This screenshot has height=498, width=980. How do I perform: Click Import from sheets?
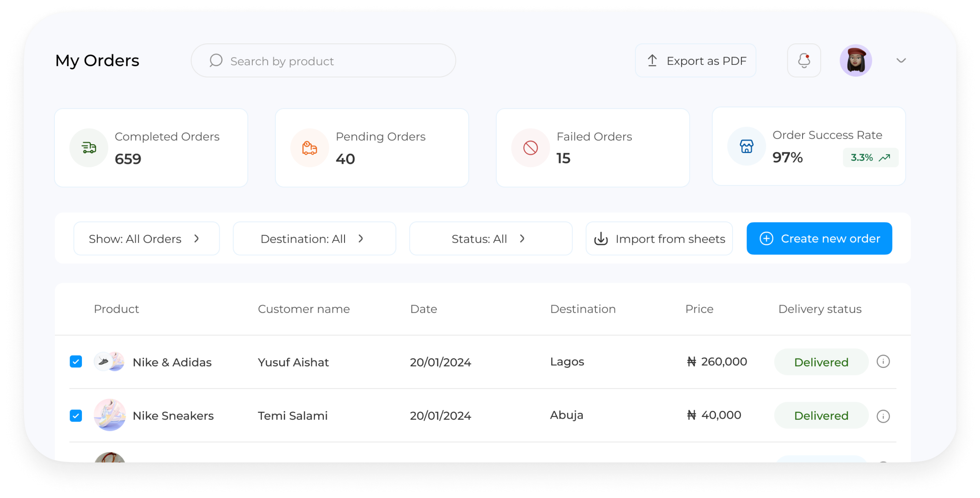click(659, 239)
